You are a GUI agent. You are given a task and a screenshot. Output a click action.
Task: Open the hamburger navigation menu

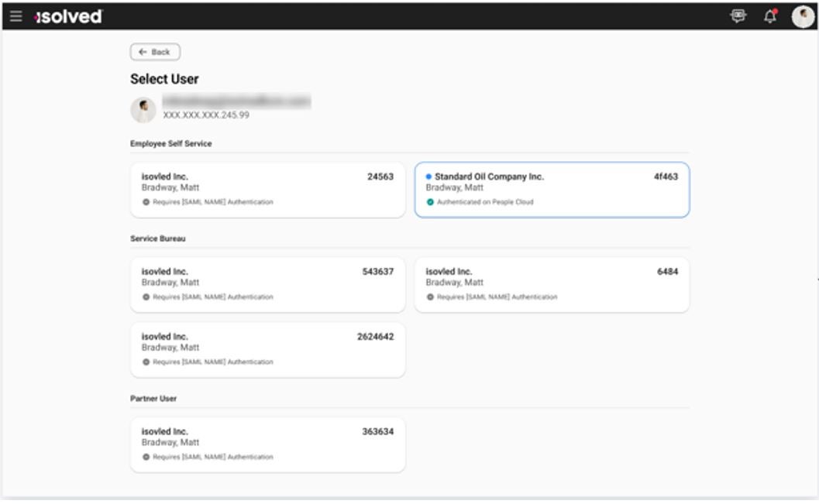pyautogui.click(x=15, y=16)
